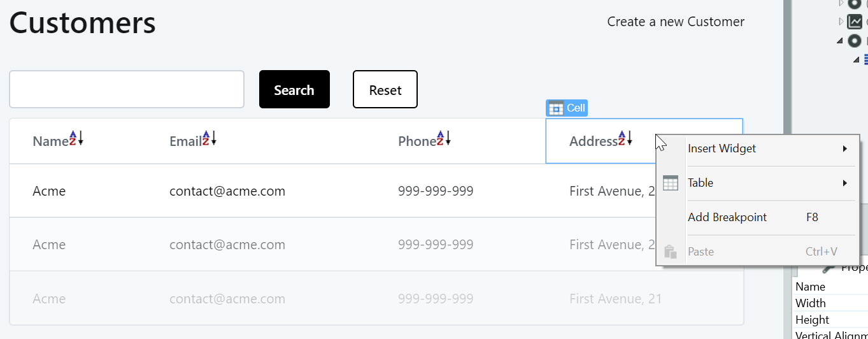Click into the customer search input field
This screenshot has width=868, height=339.
pos(127,89)
